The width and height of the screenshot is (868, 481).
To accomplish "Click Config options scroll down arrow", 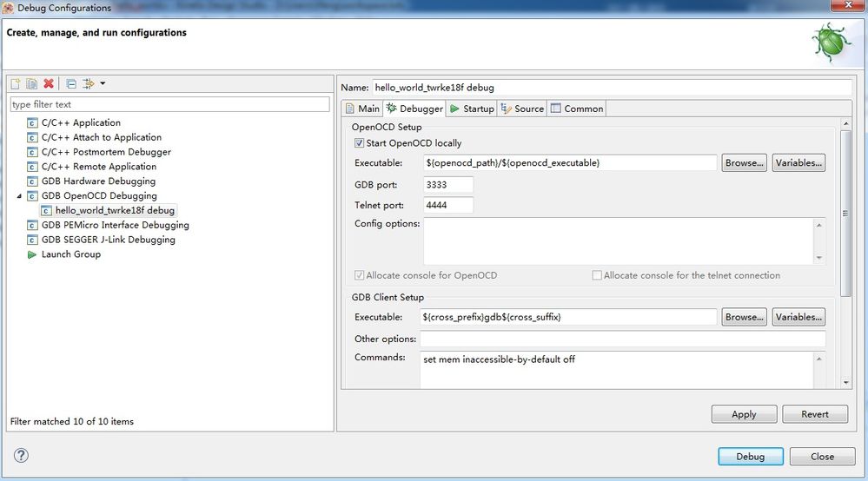I will [x=818, y=258].
